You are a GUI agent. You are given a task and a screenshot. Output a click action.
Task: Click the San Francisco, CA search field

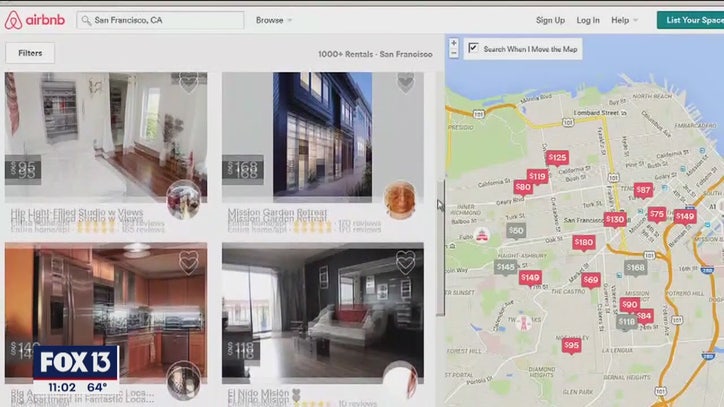point(160,20)
